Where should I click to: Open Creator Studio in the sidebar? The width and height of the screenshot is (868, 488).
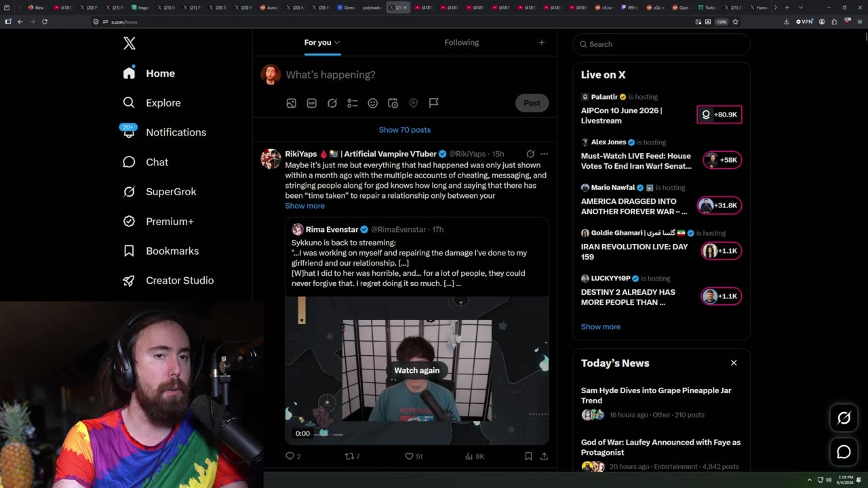(x=168, y=281)
